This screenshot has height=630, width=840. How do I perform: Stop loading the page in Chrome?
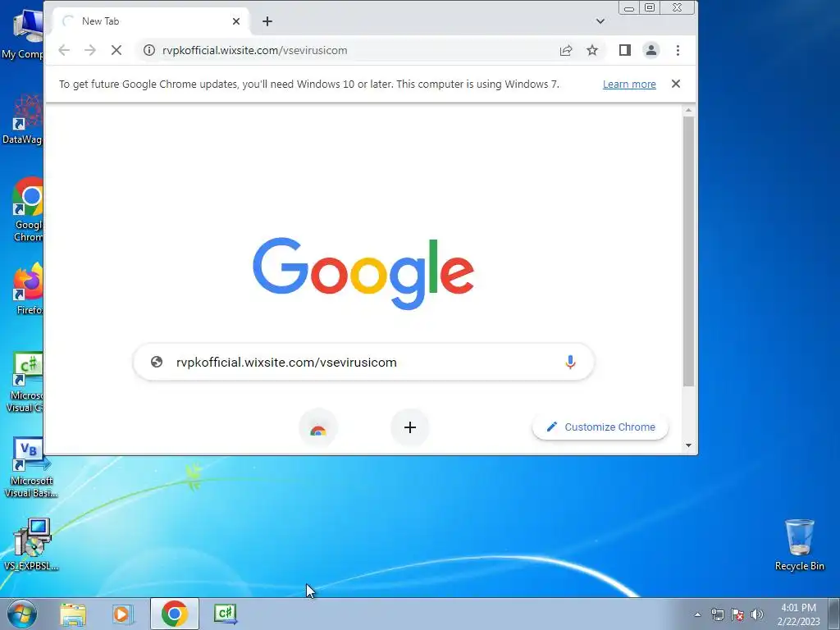pos(116,50)
